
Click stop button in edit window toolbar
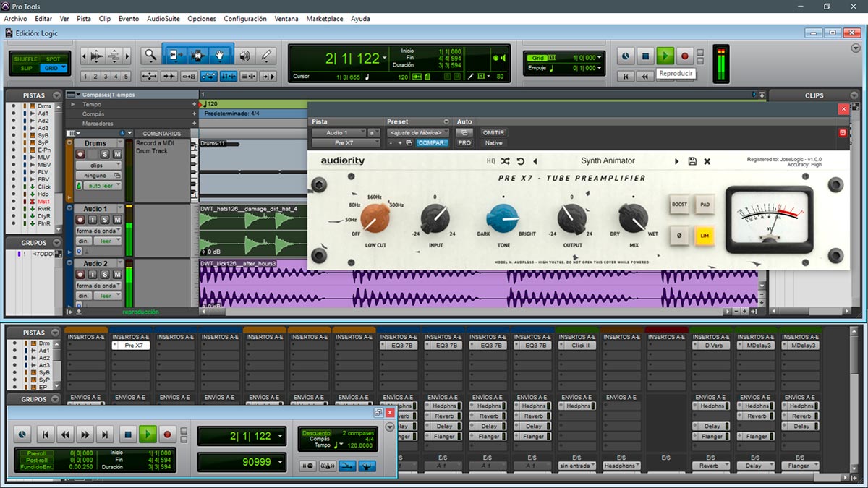[646, 55]
